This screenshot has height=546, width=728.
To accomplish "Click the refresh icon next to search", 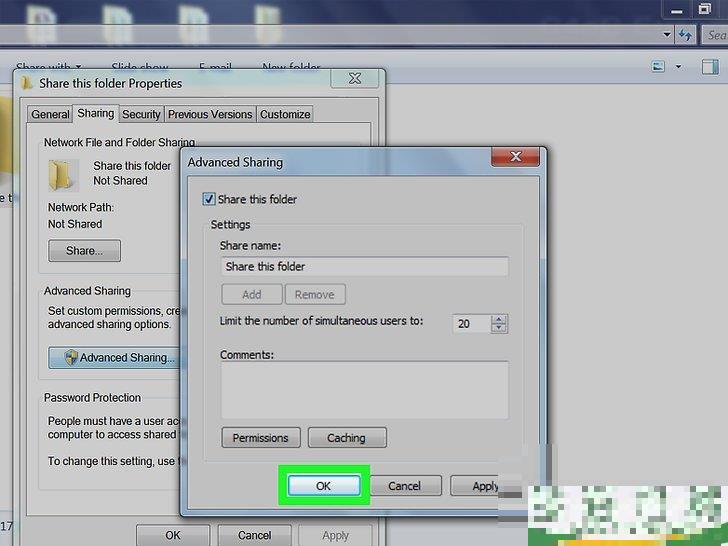I will tap(685, 35).
